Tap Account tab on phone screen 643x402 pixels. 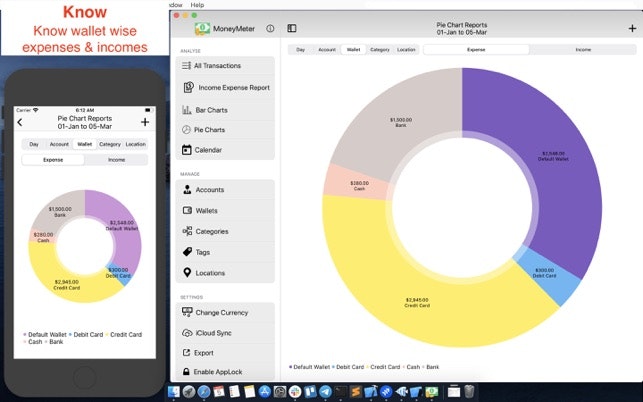59,144
